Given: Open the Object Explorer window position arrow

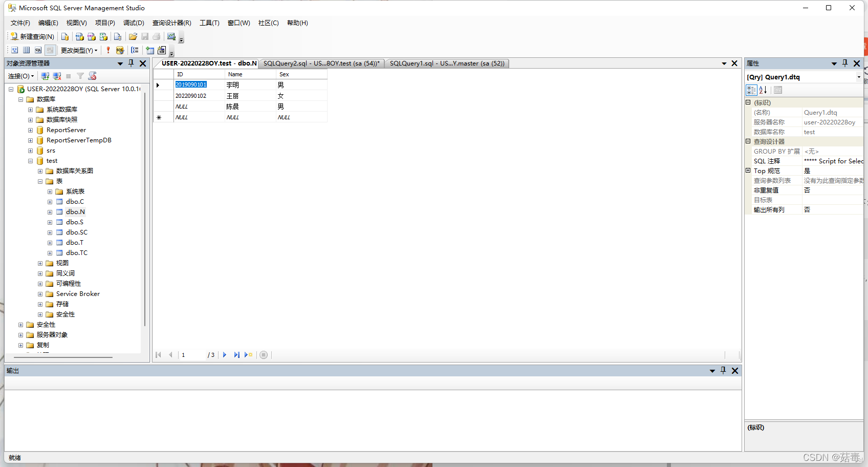Looking at the screenshot, I should 120,63.
